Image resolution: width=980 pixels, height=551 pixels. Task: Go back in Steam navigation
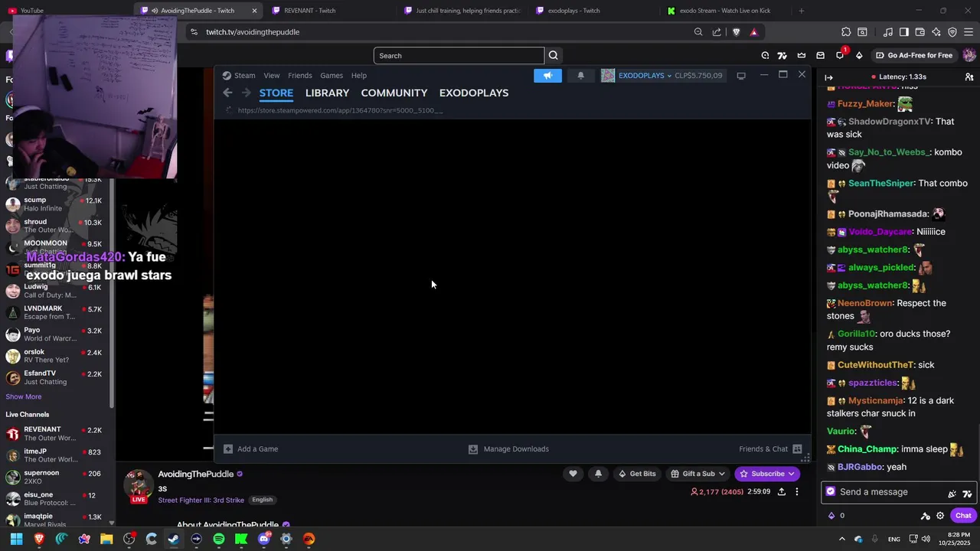(x=227, y=93)
